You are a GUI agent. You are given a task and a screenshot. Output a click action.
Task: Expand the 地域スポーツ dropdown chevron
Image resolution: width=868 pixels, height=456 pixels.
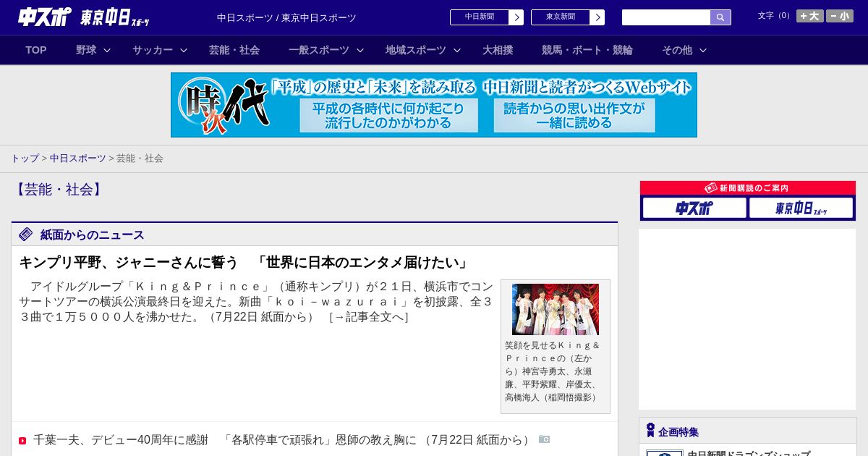457,50
